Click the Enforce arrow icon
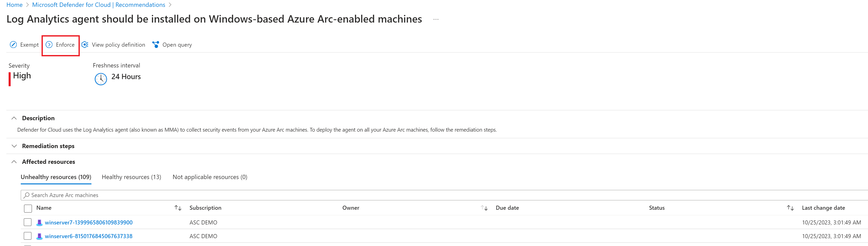 [x=49, y=45]
